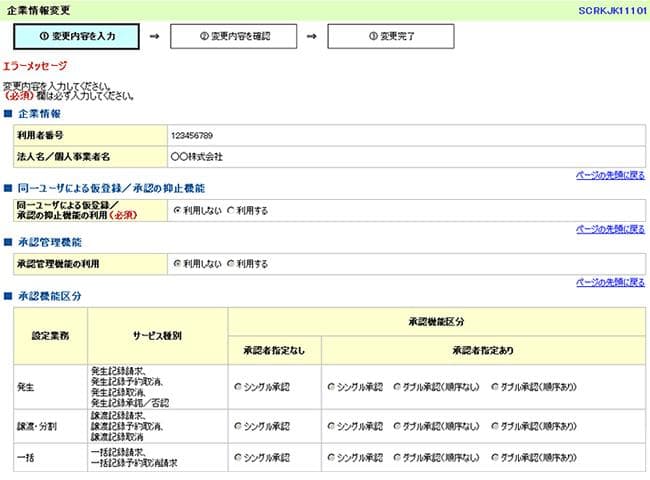Choose ダブル承認(順序なし) in the 一括 row
The image size is (650, 480).
(397, 457)
